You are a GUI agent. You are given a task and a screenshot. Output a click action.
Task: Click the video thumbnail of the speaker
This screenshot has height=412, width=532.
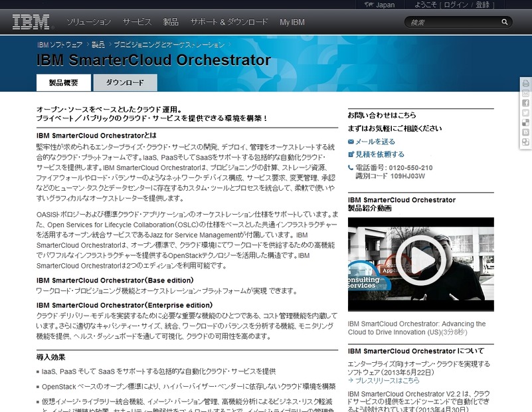(x=420, y=264)
